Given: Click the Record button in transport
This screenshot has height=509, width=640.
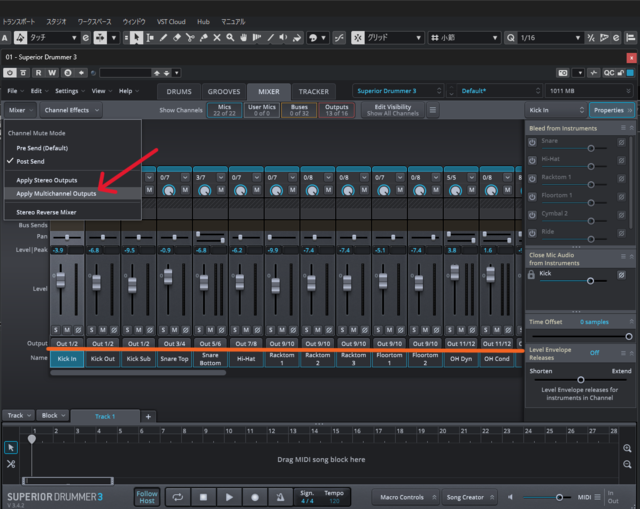Looking at the screenshot, I should pyautogui.click(x=255, y=496).
